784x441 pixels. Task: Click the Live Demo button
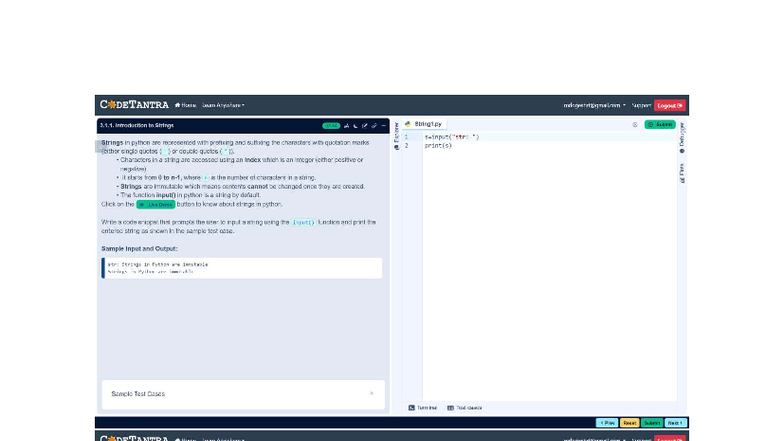[156, 204]
